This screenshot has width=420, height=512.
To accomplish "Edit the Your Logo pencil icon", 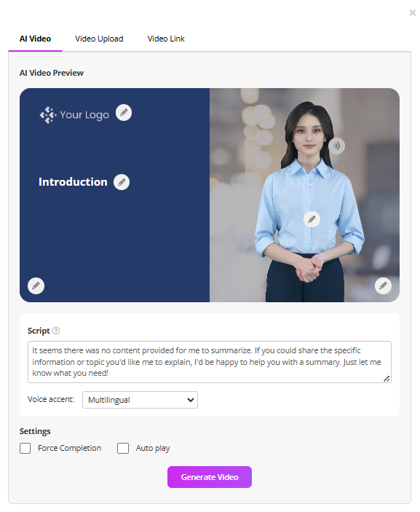I will (x=124, y=113).
